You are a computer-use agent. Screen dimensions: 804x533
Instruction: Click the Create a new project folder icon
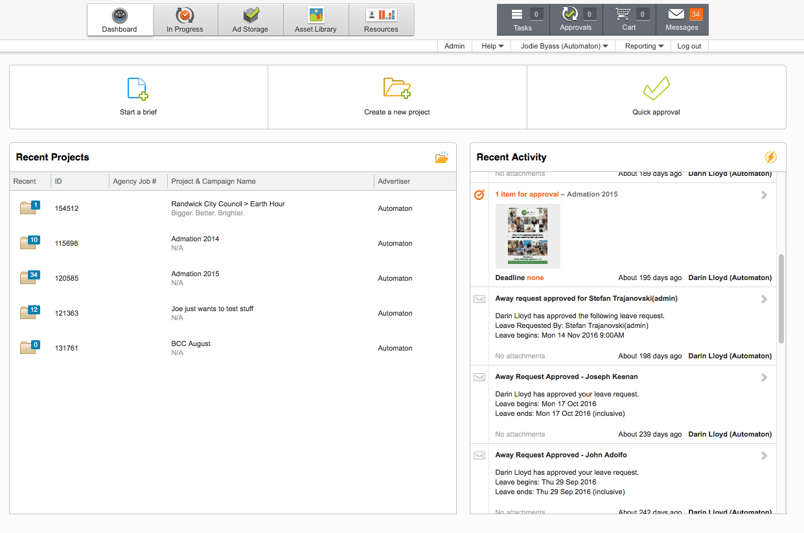(397, 88)
